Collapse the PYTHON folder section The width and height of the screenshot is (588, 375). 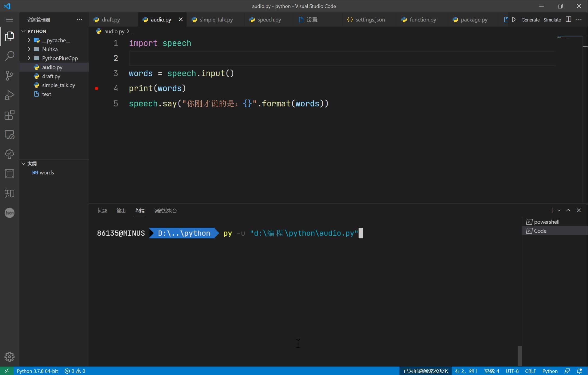click(x=23, y=31)
